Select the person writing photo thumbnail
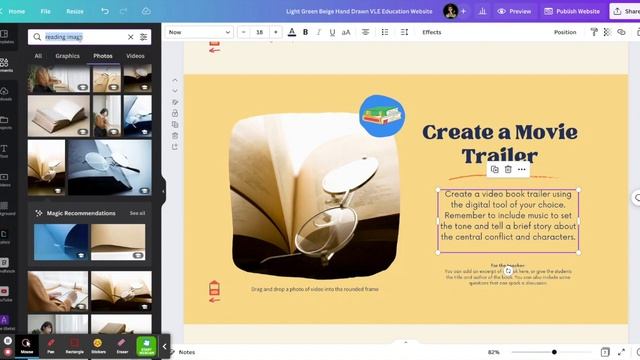Viewport: 640px width, 360px height. [x=58, y=291]
